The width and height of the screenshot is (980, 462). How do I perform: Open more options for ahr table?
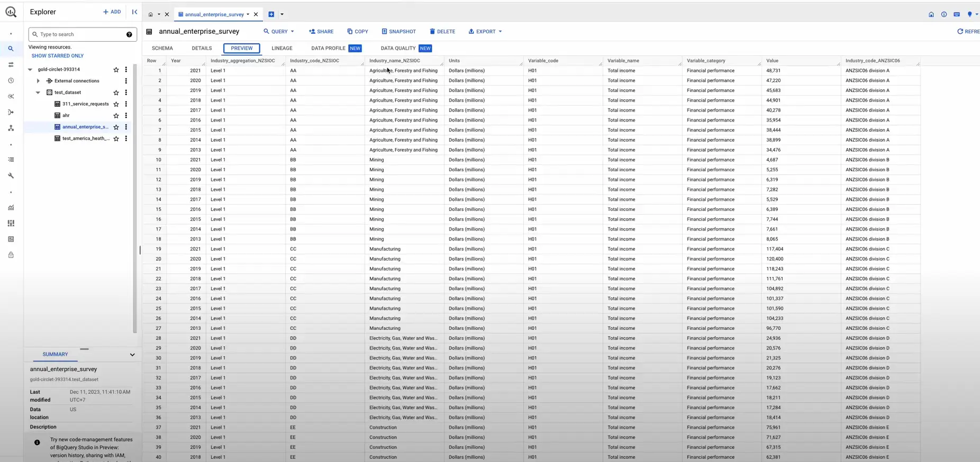point(126,115)
